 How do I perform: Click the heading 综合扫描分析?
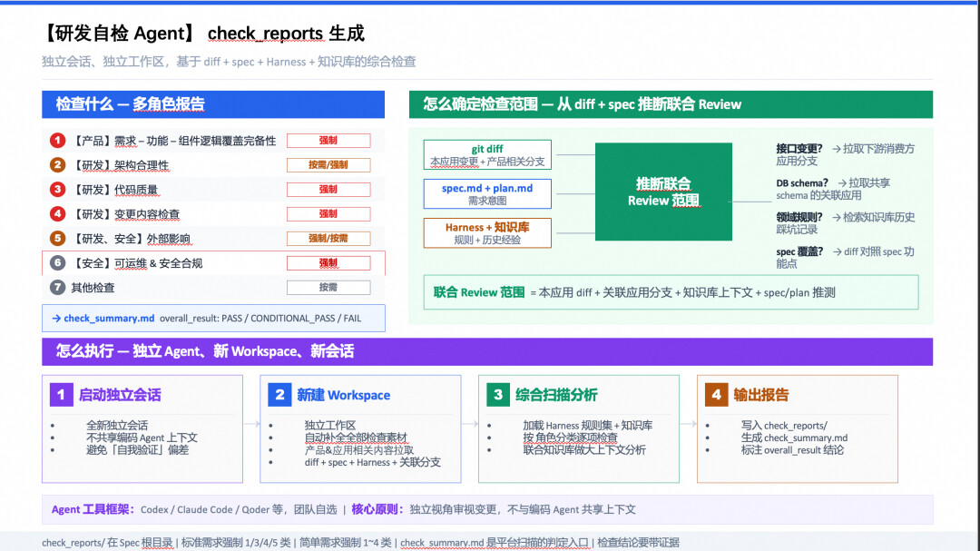pyautogui.click(x=556, y=395)
